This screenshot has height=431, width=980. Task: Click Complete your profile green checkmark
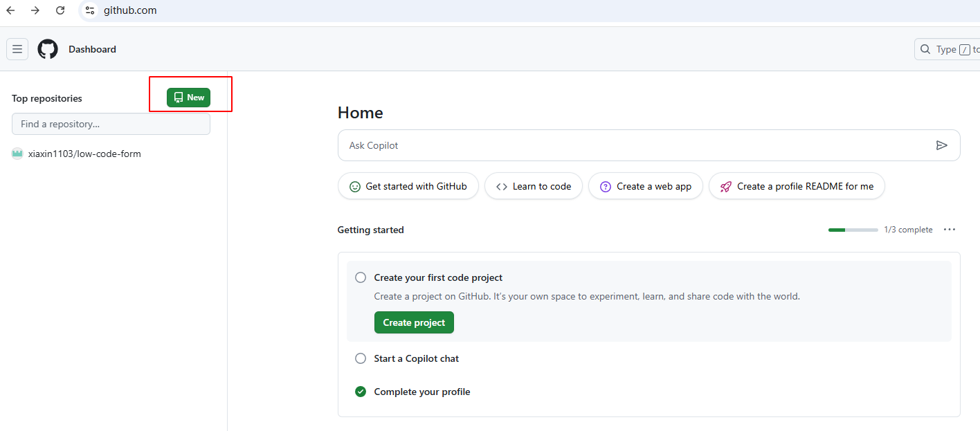point(361,392)
